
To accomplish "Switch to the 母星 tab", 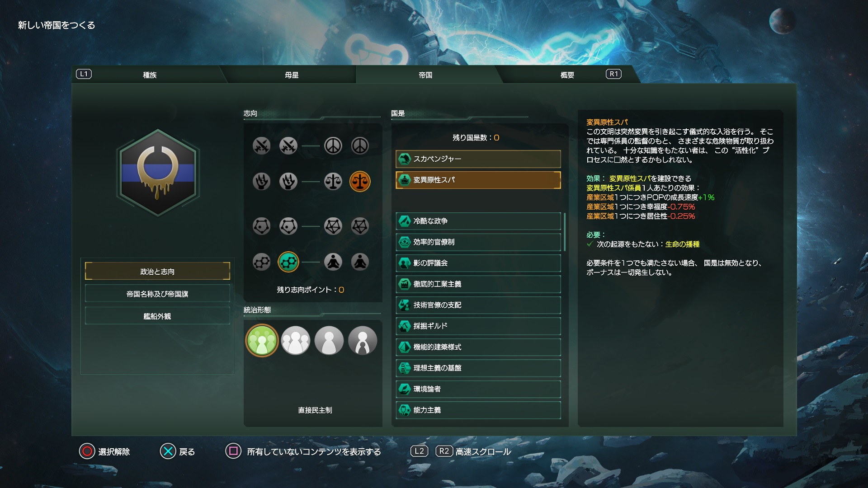I will click(292, 75).
